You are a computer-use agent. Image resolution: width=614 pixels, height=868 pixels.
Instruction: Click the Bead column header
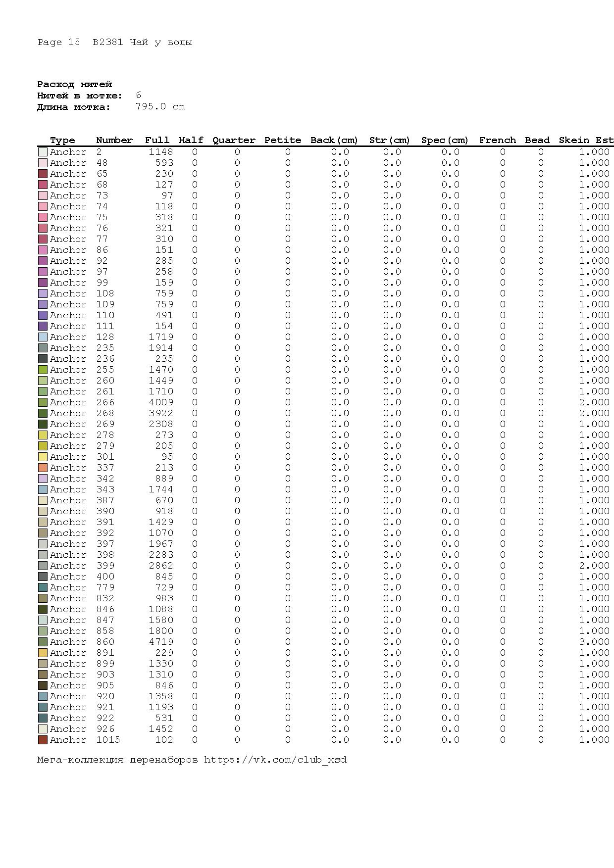click(x=537, y=140)
